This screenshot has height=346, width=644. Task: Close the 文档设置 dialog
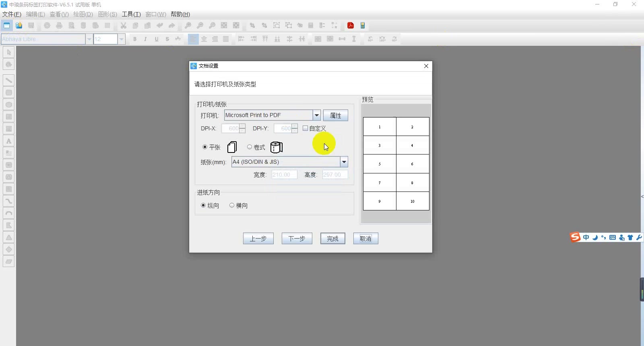(x=426, y=66)
